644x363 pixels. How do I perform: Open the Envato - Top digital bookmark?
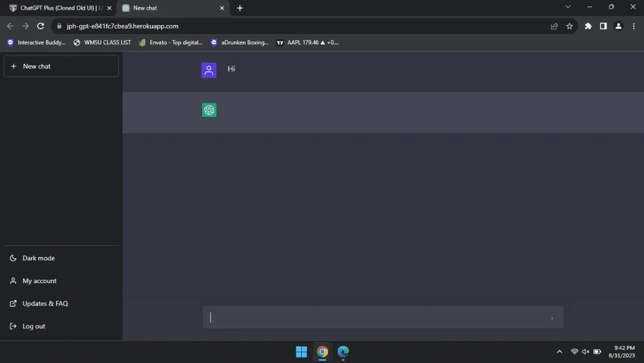(x=171, y=42)
